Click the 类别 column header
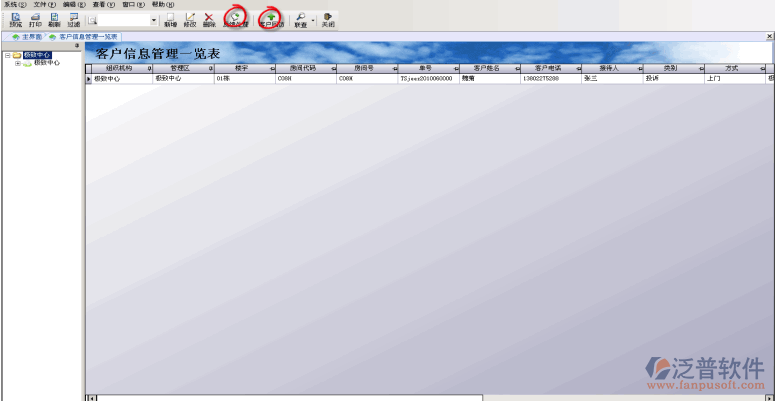 point(674,68)
